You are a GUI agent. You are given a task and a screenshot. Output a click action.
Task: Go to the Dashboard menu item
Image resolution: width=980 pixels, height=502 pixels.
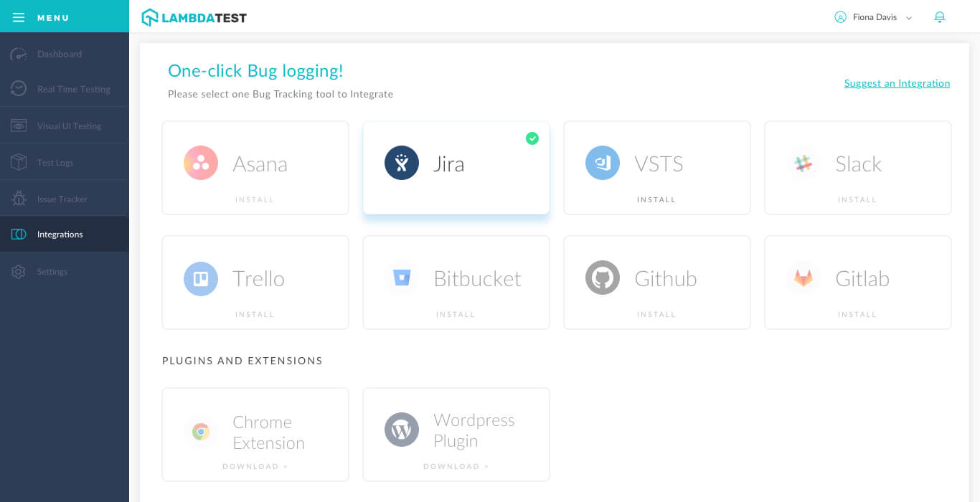(59, 54)
